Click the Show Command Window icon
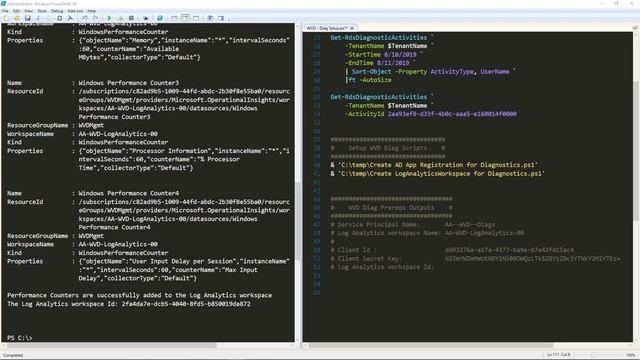640x360 pixels. 210,18
